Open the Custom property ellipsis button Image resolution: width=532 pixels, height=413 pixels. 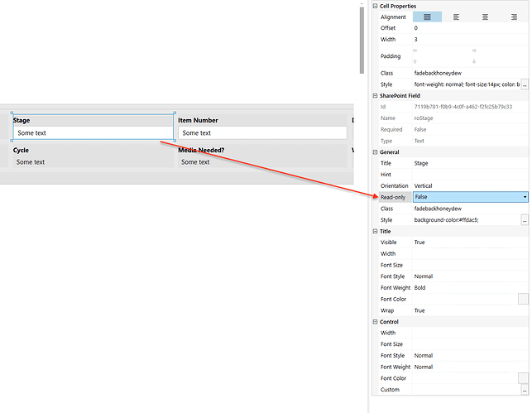pyautogui.click(x=523, y=390)
